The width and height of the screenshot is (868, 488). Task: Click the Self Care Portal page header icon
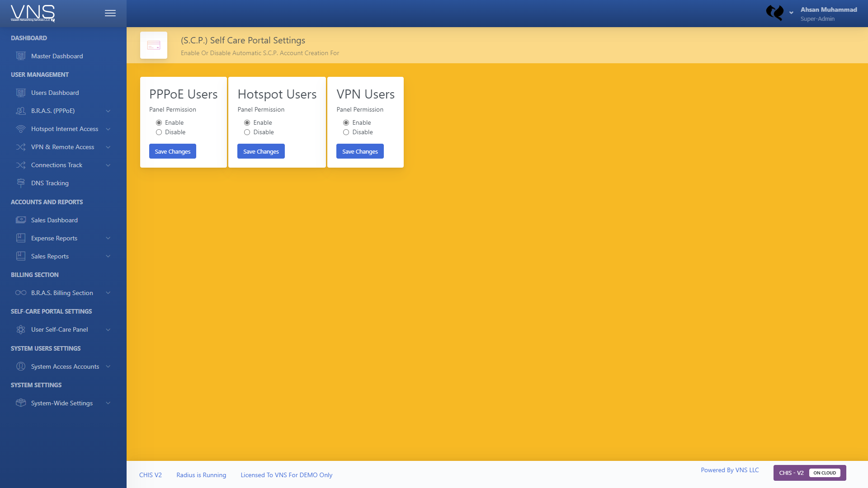[154, 45]
